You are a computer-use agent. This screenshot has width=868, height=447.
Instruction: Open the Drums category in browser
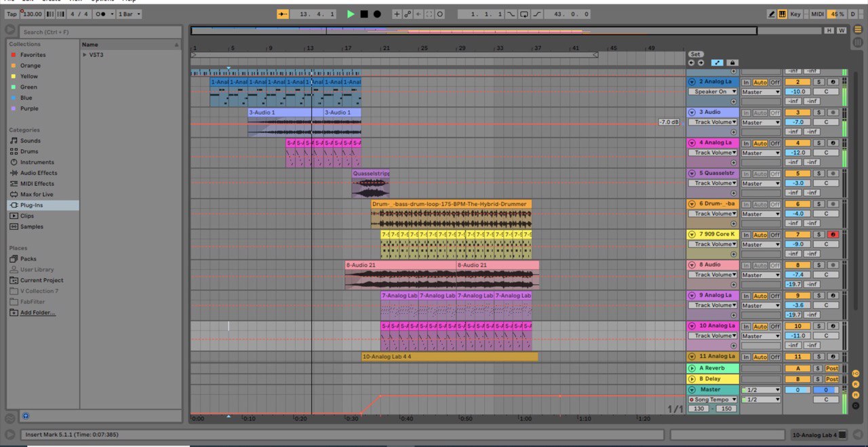point(29,151)
